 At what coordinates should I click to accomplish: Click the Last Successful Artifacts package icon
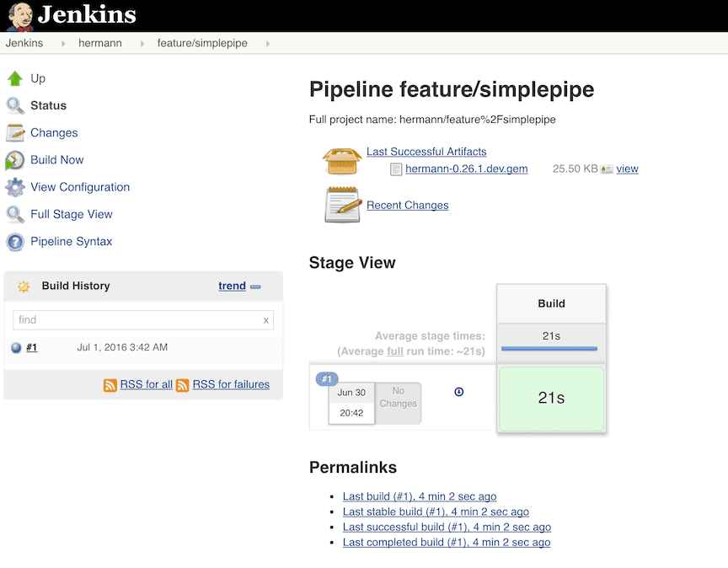(x=340, y=161)
